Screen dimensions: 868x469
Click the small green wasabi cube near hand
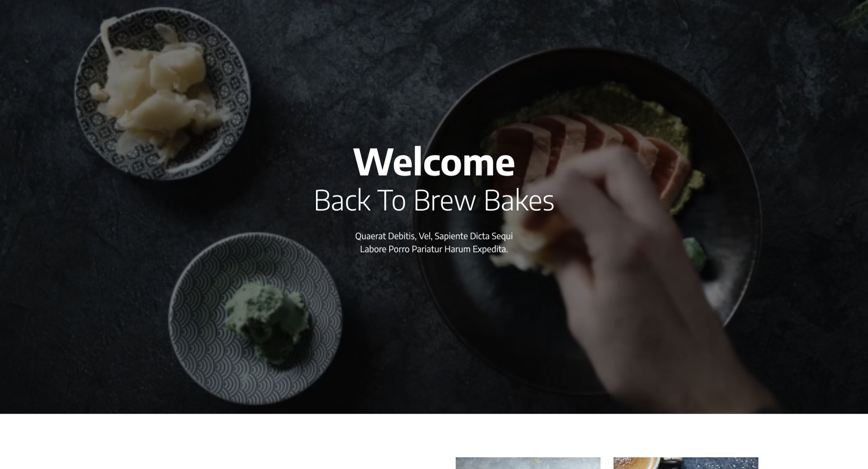[x=696, y=252]
